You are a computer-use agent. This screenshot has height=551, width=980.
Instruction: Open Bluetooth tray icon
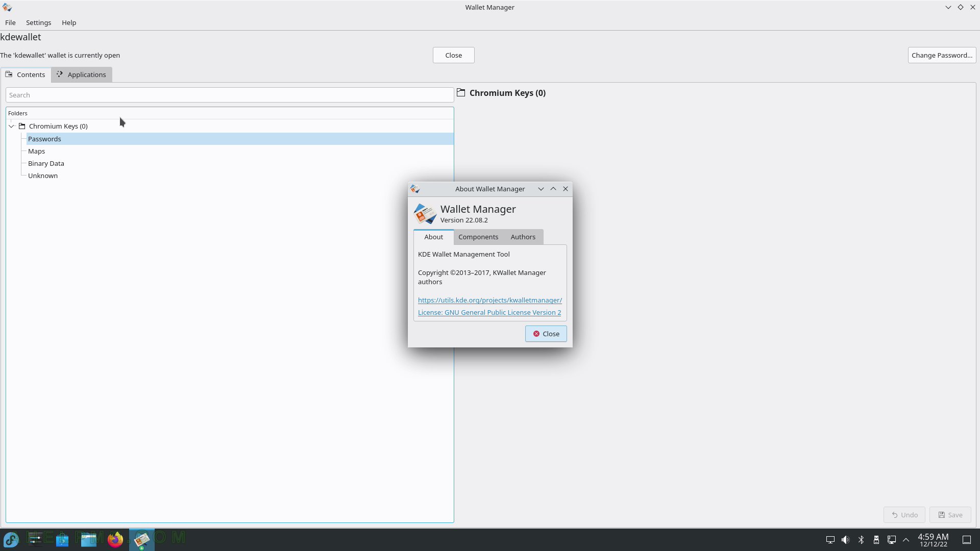(861, 540)
